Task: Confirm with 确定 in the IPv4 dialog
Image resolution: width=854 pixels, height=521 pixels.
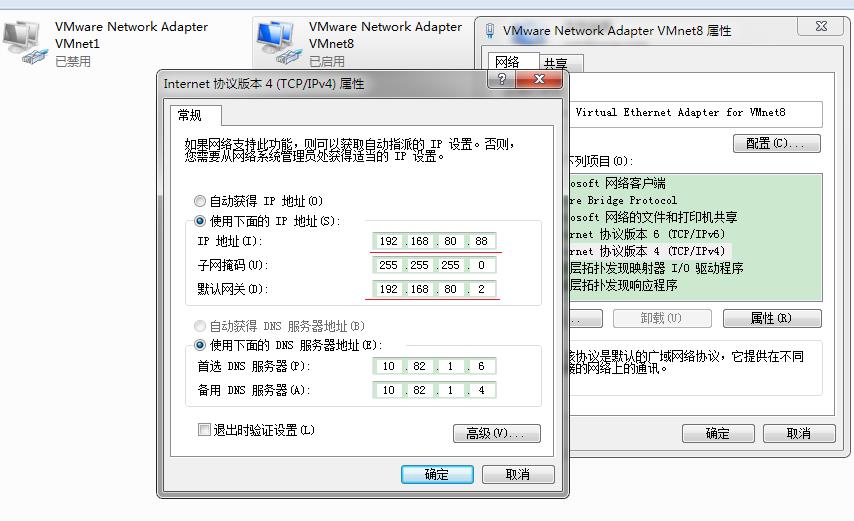Action: click(437, 474)
